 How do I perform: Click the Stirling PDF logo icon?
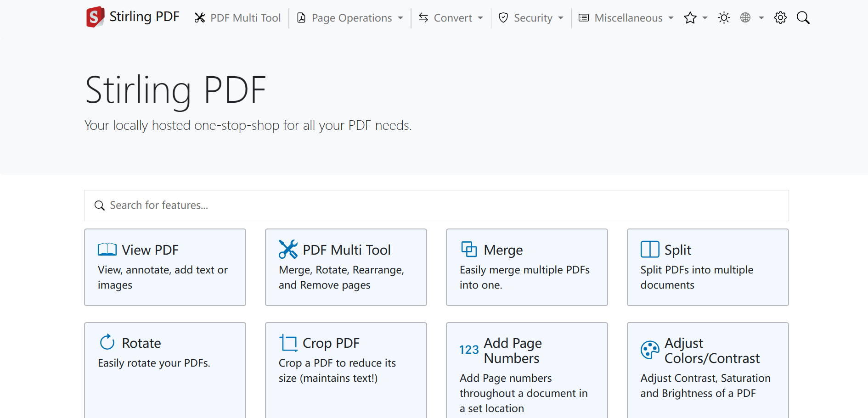(x=95, y=17)
